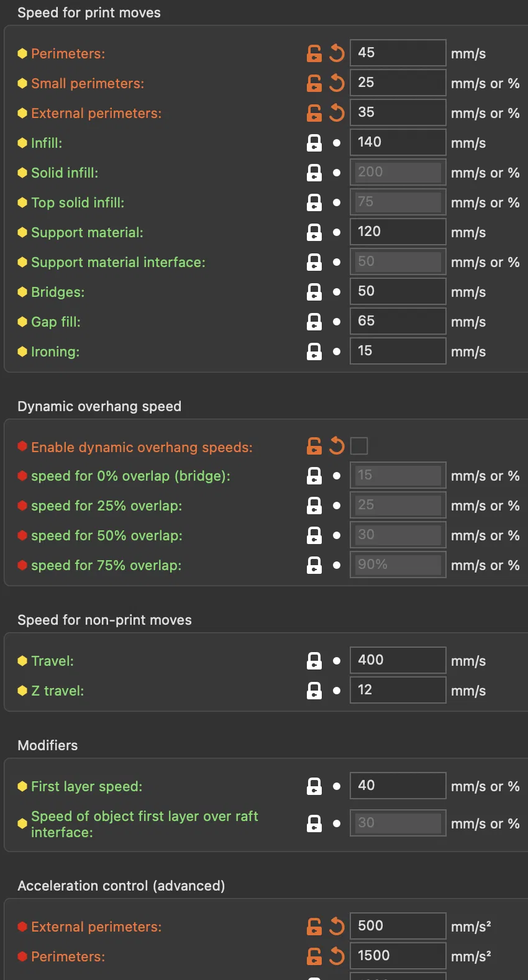Click the Z travel speed field
Image resolution: width=528 pixels, height=980 pixels.
[398, 690]
